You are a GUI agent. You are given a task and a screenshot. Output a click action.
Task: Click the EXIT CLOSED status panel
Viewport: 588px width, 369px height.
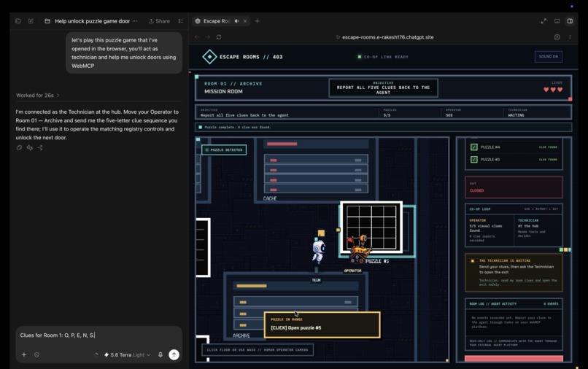(x=514, y=187)
